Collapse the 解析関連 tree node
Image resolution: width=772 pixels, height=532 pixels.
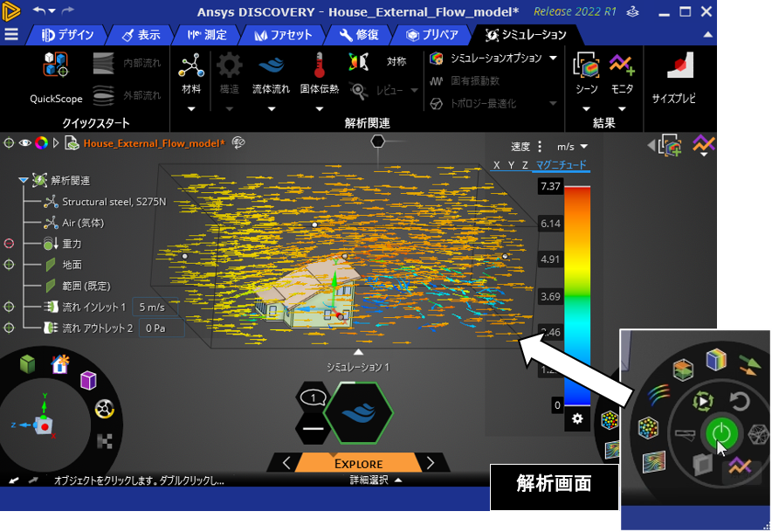(23, 180)
